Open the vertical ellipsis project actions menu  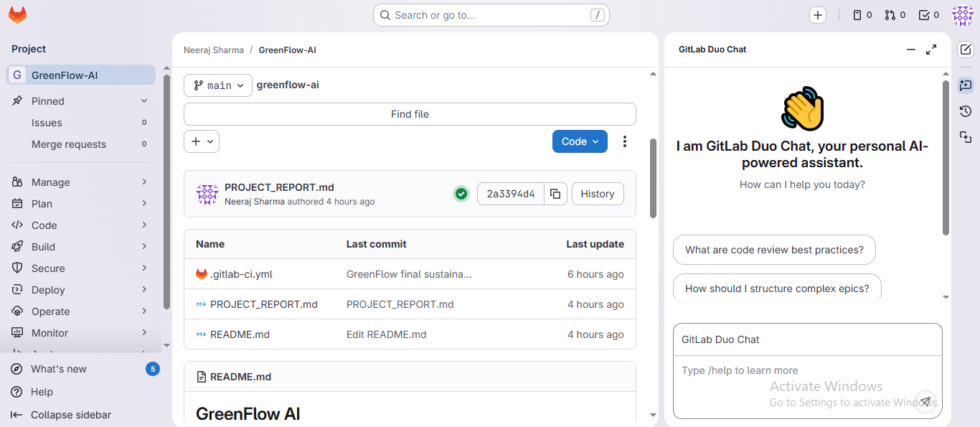pyautogui.click(x=625, y=141)
